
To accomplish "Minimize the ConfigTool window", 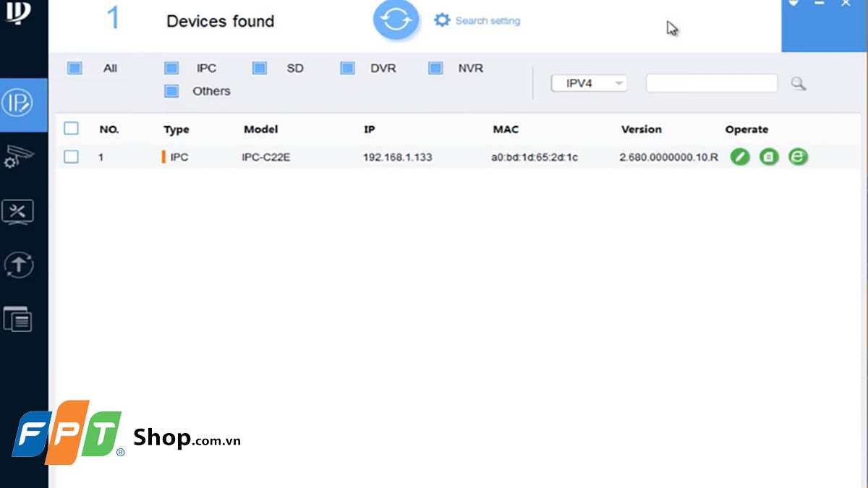I will pyautogui.click(x=820, y=4).
